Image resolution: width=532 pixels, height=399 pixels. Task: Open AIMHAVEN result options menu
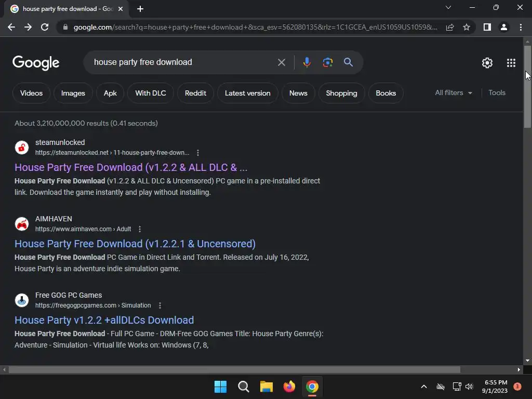[x=139, y=229]
